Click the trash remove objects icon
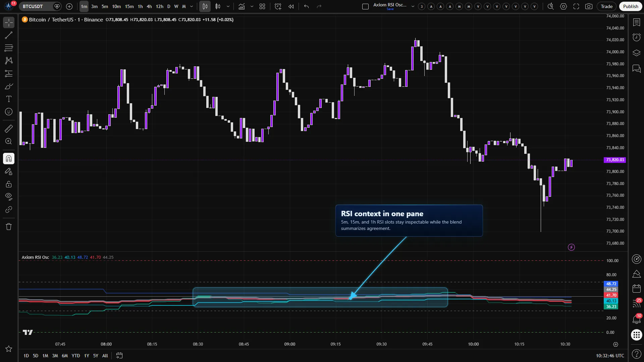Image resolution: width=644 pixels, height=362 pixels. coord(9,227)
